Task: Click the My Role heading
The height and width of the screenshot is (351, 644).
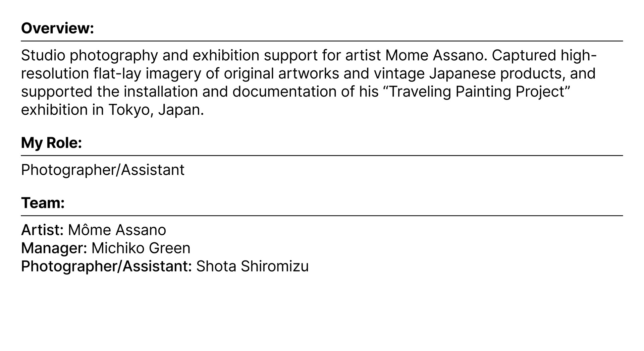Action: (51, 143)
